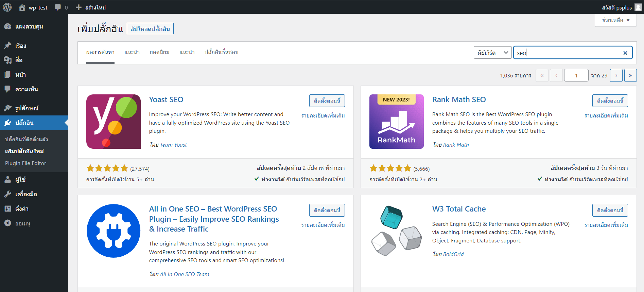This screenshot has height=292, width=644.
Task: Open Yoast SEO title link
Action: [x=166, y=99]
